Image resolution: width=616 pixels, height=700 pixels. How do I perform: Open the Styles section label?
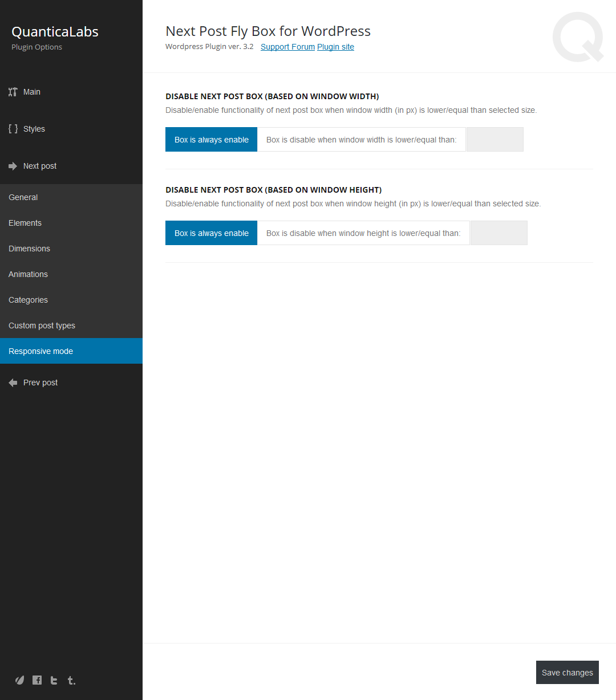[34, 129]
